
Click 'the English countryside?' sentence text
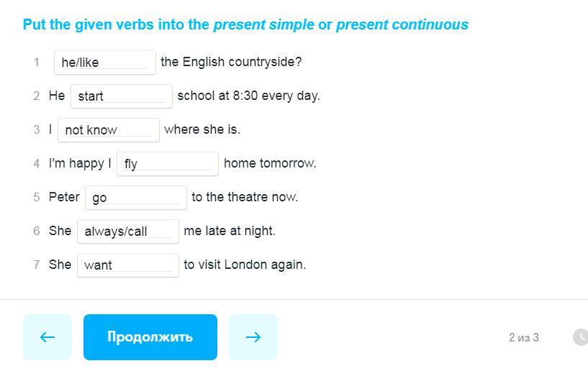coord(231,62)
